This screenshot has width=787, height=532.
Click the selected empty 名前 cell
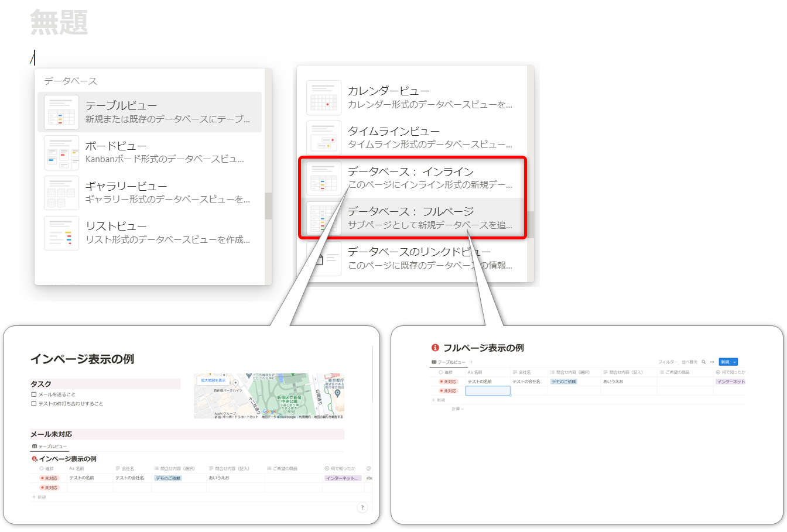point(488,390)
